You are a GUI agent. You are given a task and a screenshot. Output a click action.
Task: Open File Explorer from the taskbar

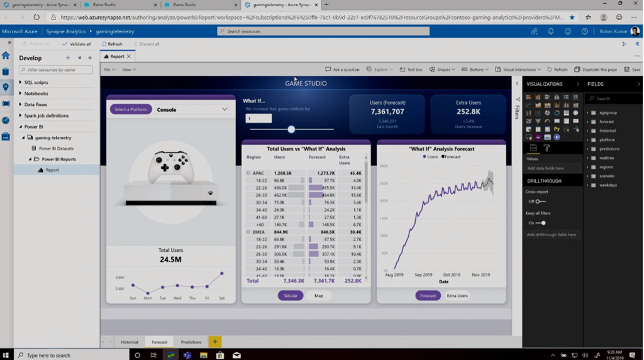coord(204,355)
